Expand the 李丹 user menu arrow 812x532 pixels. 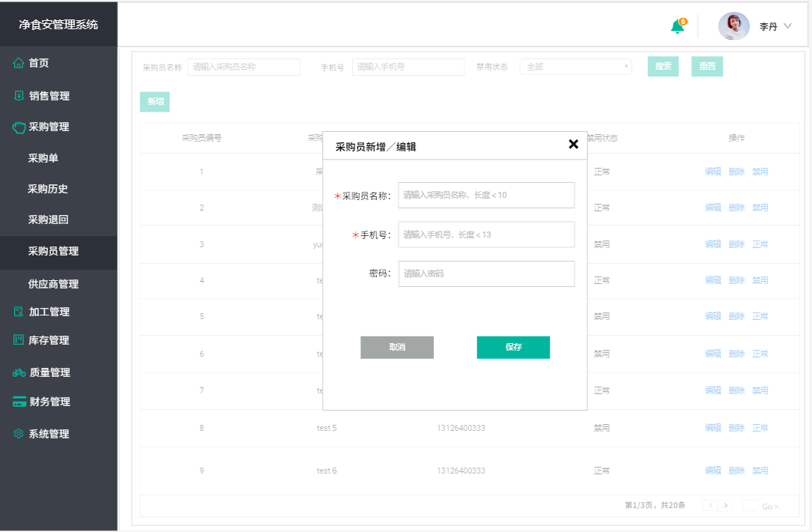pyautogui.click(x=787, y=26)
